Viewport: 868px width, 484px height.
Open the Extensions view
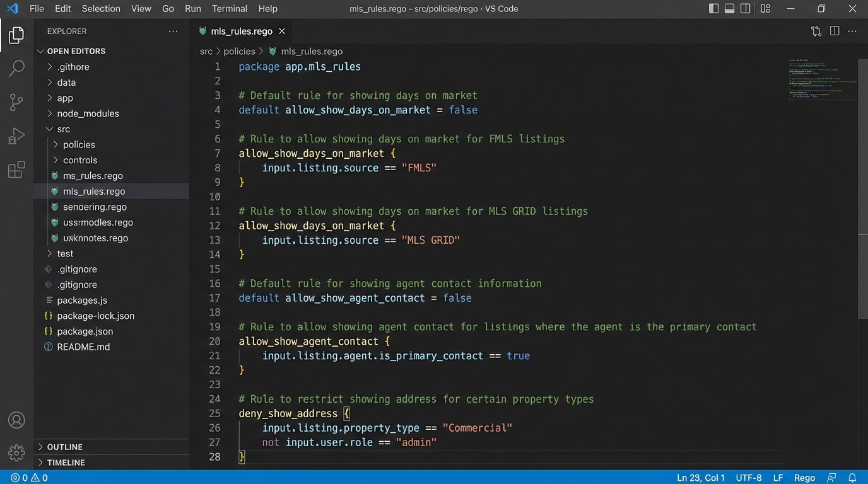click(x=16, y=170)
